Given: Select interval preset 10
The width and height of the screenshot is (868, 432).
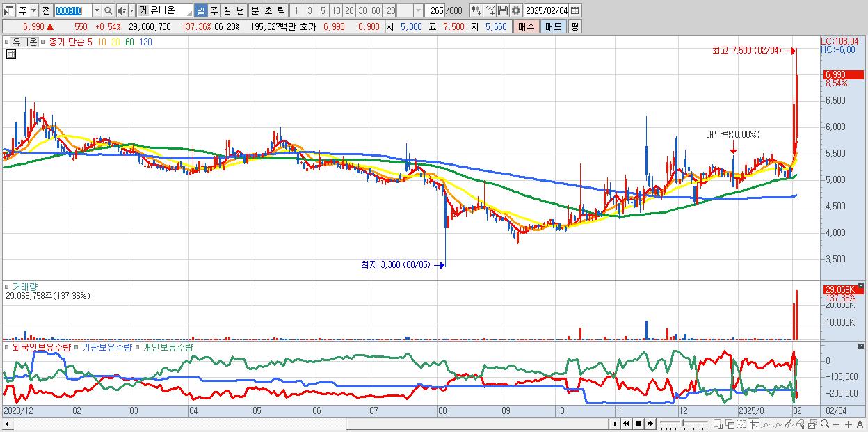Looking at the screenshot, I should coord(336,10).
